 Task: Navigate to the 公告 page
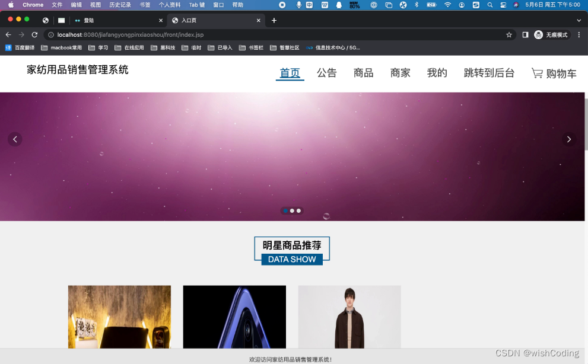pyautogui.click(x=326, y=74)
